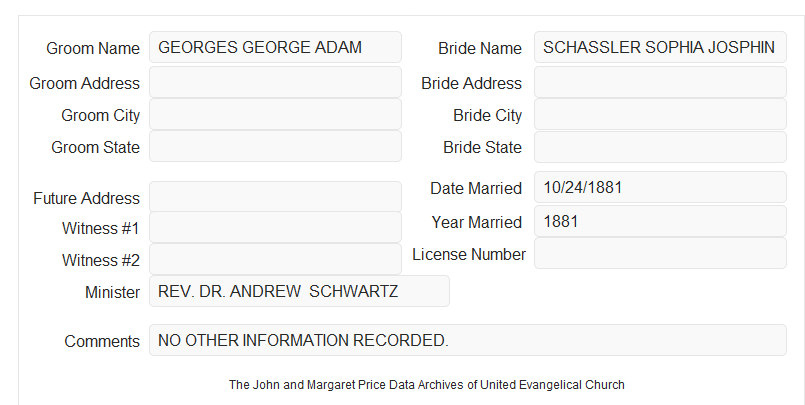Select the Witness #2 input field
The image size is (805, 405).
click(275, 259)
